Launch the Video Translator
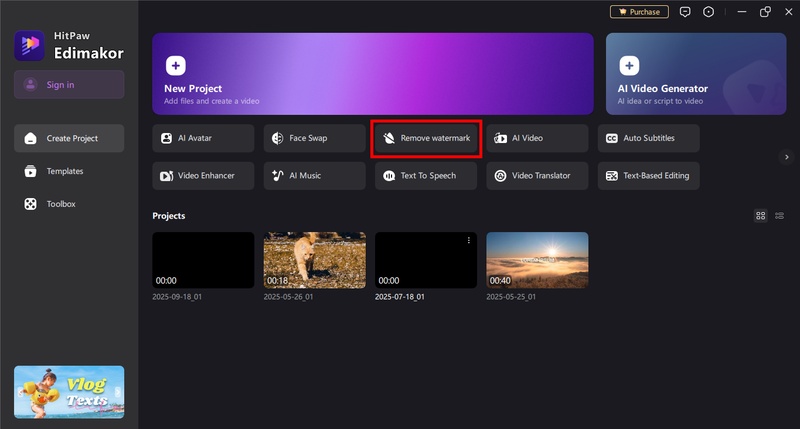This screenshot has height=429, width=800. [537, 176]
